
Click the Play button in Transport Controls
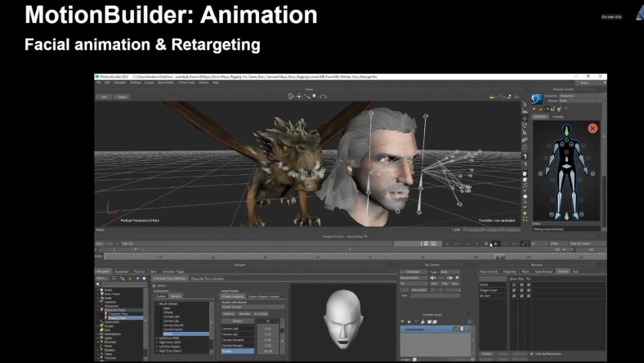496,244
